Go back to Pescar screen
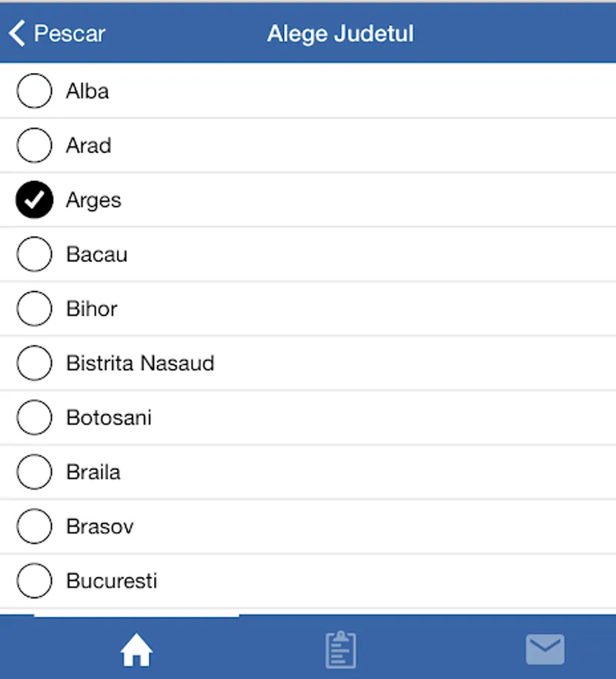The height and width of the screenshot is (679, 616). pos(69,34)
